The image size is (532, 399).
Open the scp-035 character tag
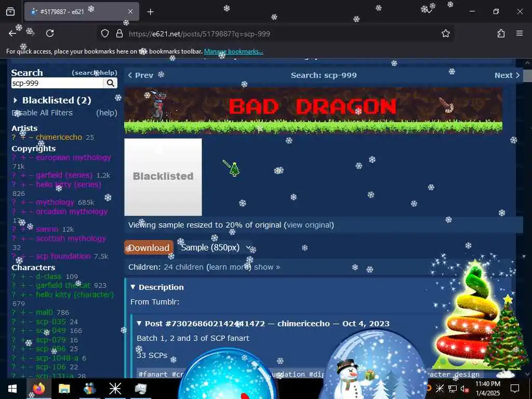point(51,321)
